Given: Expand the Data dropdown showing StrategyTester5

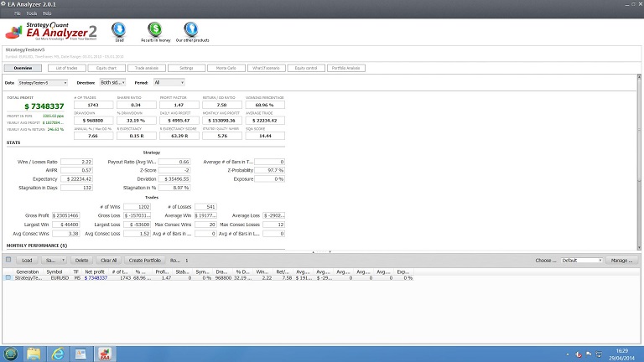Looking at the screenshot, I should 43,83.
